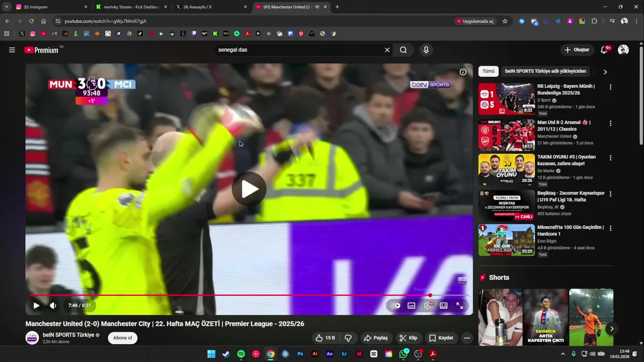The width and height of the screenshot is (644, 362).
Task: Click Uygulamada aç button in address bar
Action: 475,21
